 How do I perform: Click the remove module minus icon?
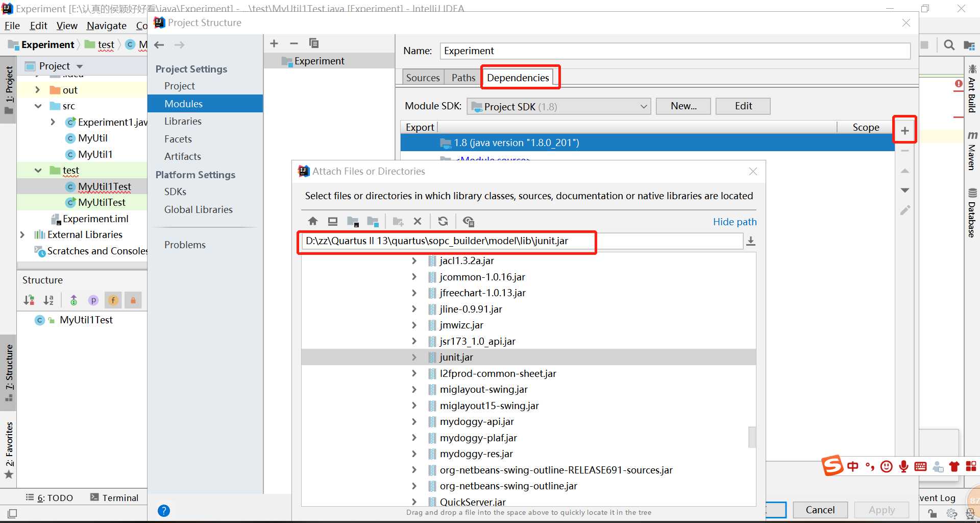tap(294, 43)
